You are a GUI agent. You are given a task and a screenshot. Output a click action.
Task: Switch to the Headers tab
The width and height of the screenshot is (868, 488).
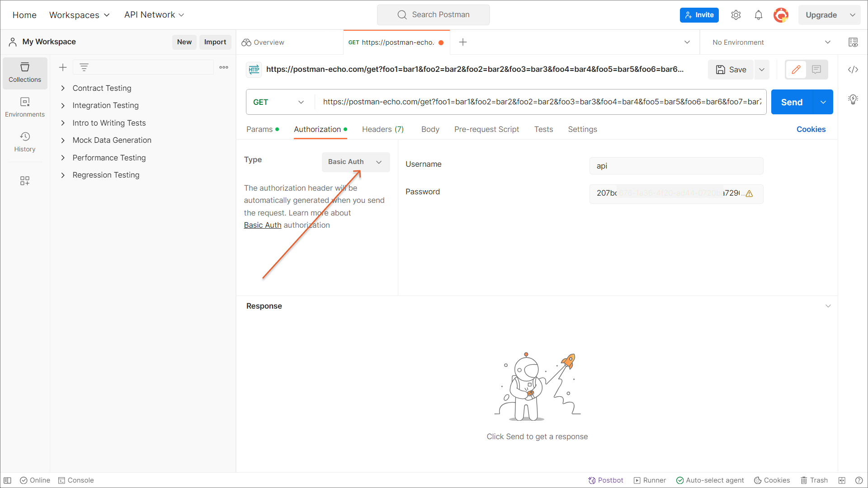(382, 129)
